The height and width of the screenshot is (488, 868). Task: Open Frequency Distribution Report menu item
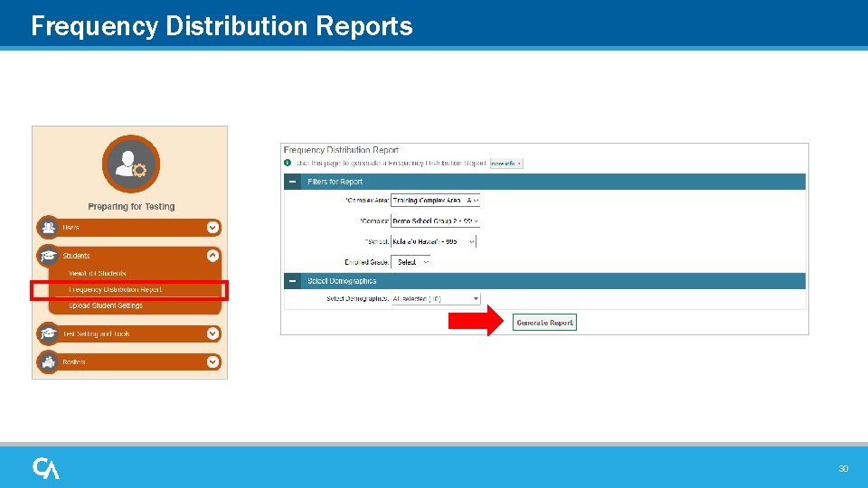click(x=115, y=289)
